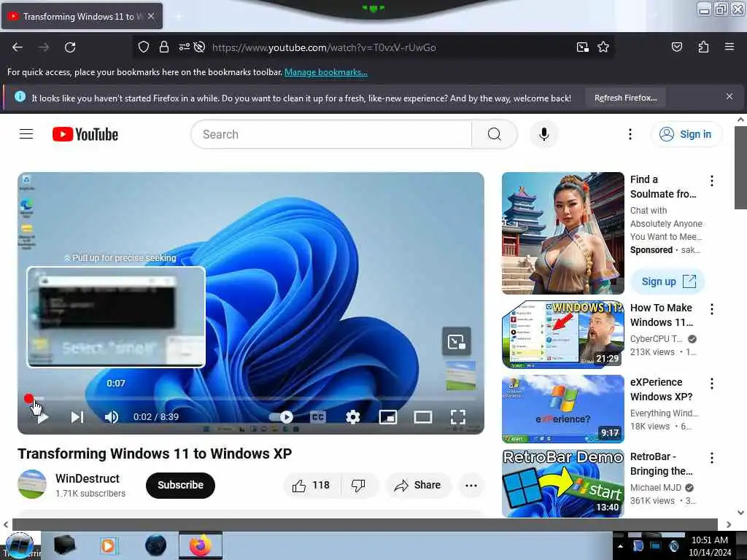Dislike the video
Image resolution: width=747 pixels, height=560 pixels.
click(359, 485)
